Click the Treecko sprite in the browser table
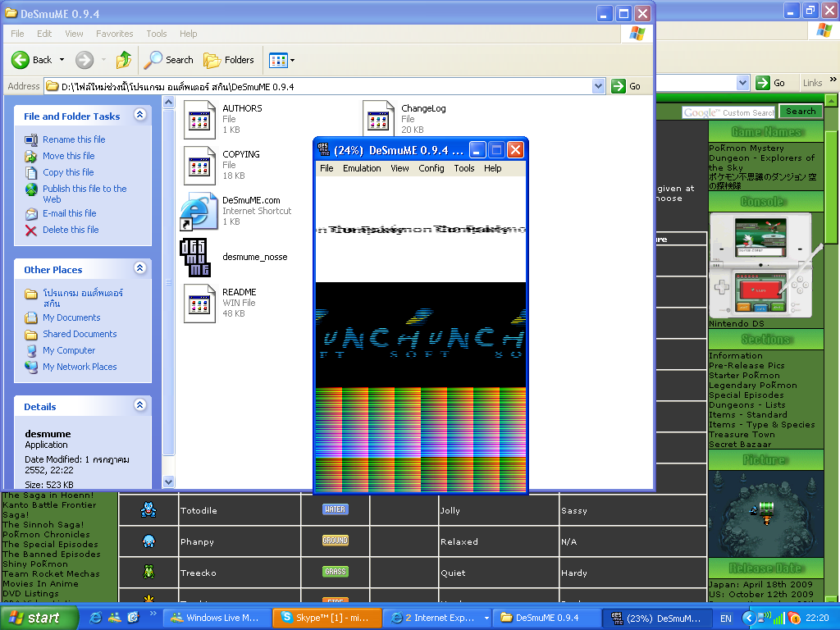This screenshot has width=840, height=630. point(148,572)
